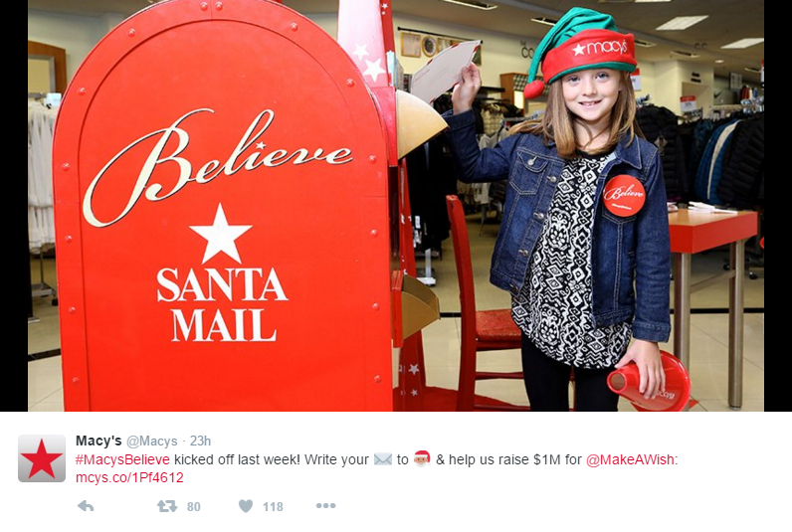The width and height of the screenshot is (792, 532).
Task: Open the Macy's account name
Action: click(x=99, y=441)
